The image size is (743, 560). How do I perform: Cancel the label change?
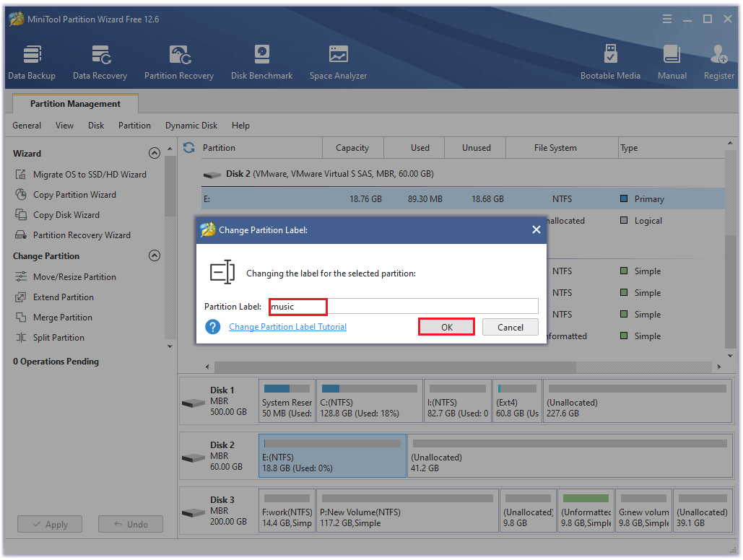pos(510,327)
